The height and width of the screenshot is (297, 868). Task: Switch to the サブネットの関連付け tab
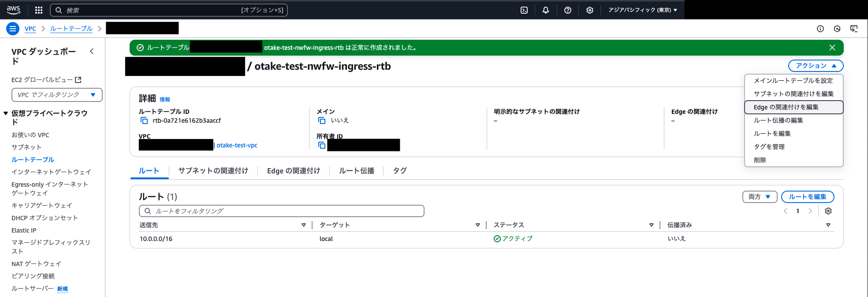click(213, 171)
